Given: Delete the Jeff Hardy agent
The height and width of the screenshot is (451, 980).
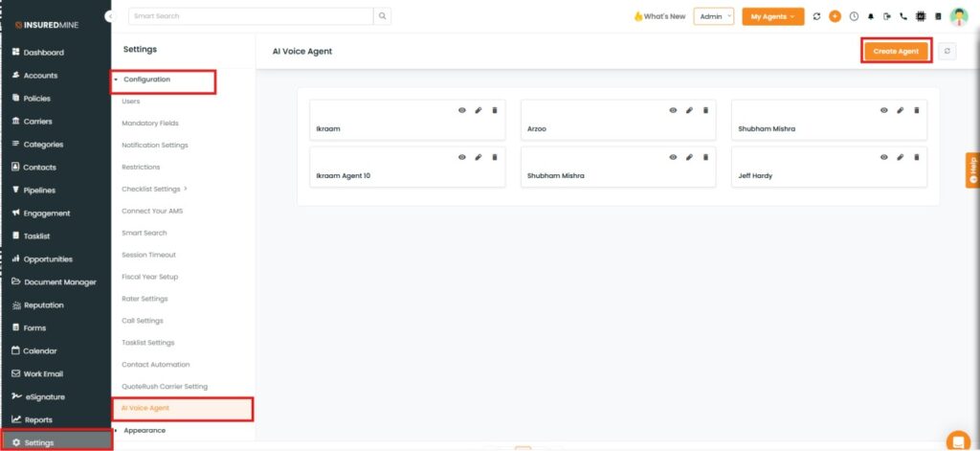Looking at the screenshot, I should coord(916,157).
